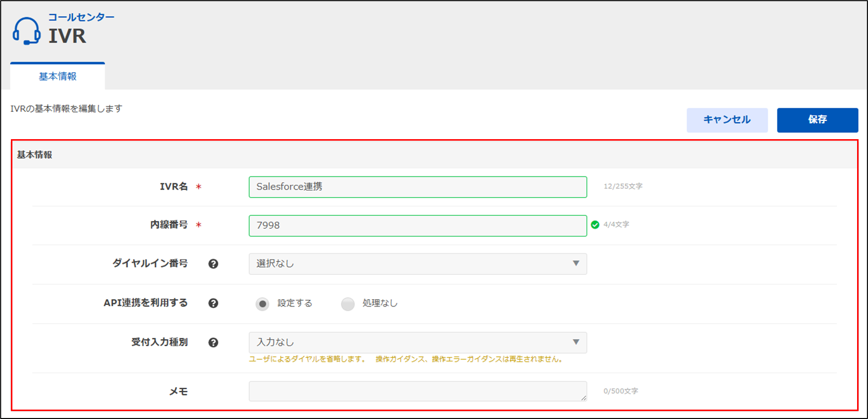
Task: Follow the コールセンター breadcrumb link
Action: tap(81, 17)
